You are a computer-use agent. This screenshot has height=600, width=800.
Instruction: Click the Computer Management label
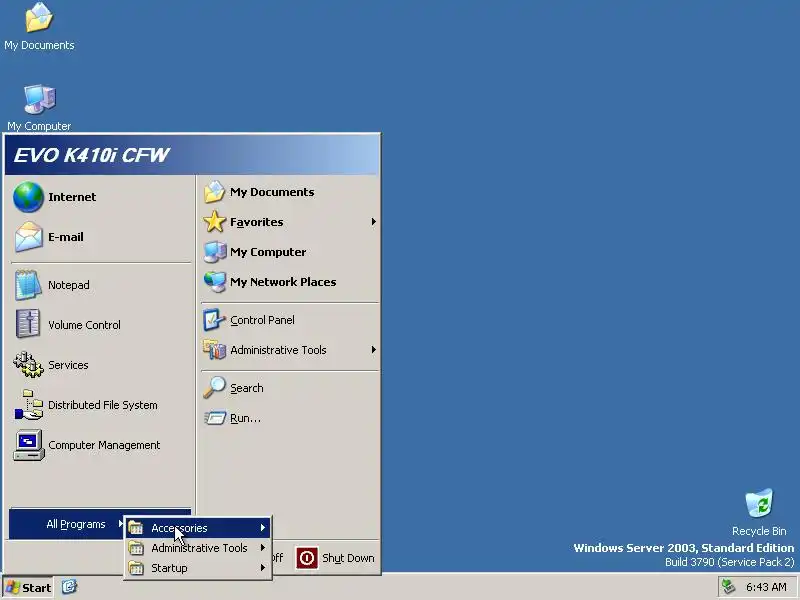pos(104,445)
